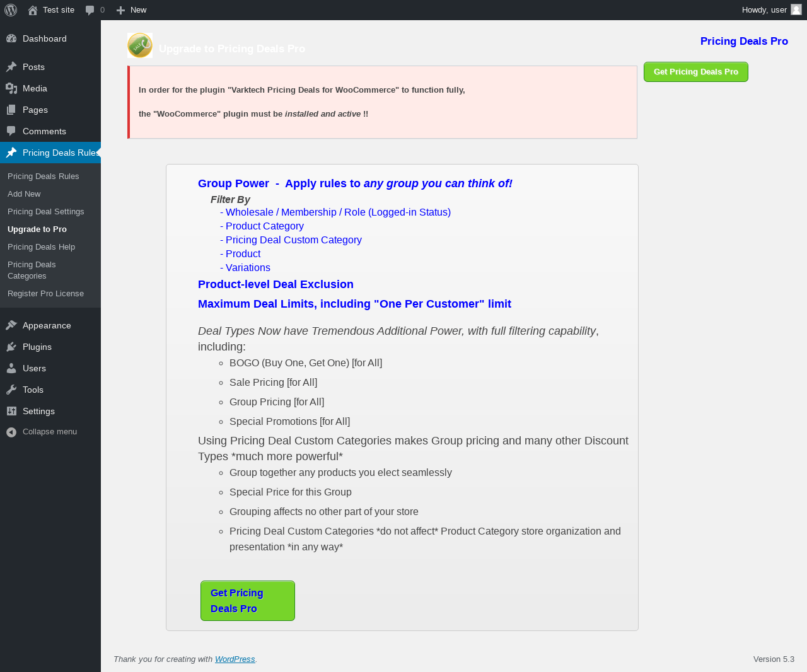
Task: Click the Pricing Deals sale tag logo
Action: [140, 45]
